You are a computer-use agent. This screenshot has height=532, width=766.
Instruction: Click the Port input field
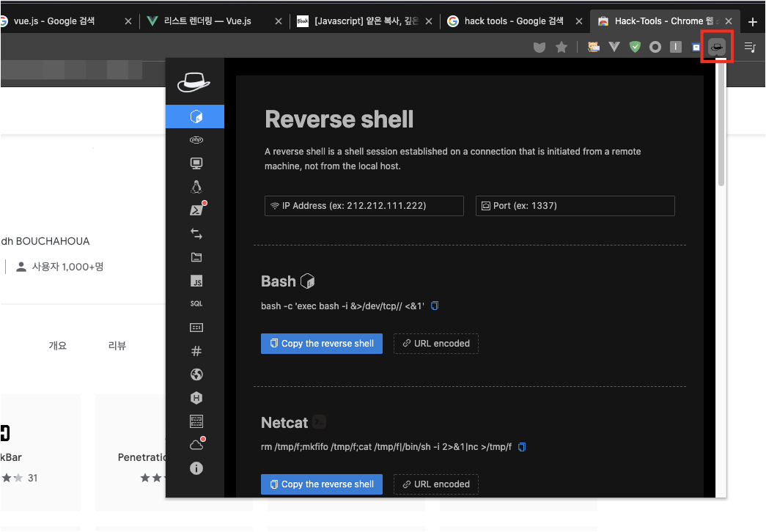pos(575,206)
